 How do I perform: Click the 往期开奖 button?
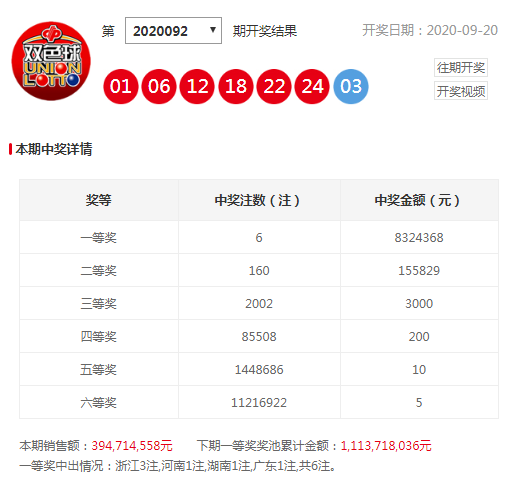point(461,68)
